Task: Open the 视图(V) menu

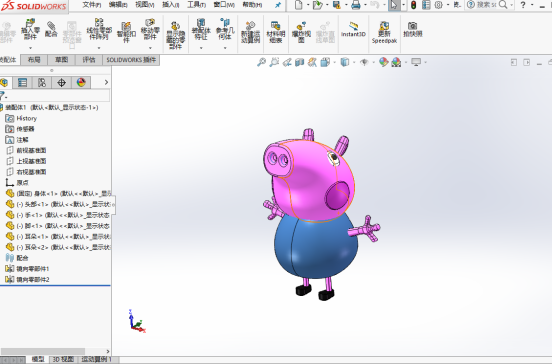Action: [x=145, y=5]
